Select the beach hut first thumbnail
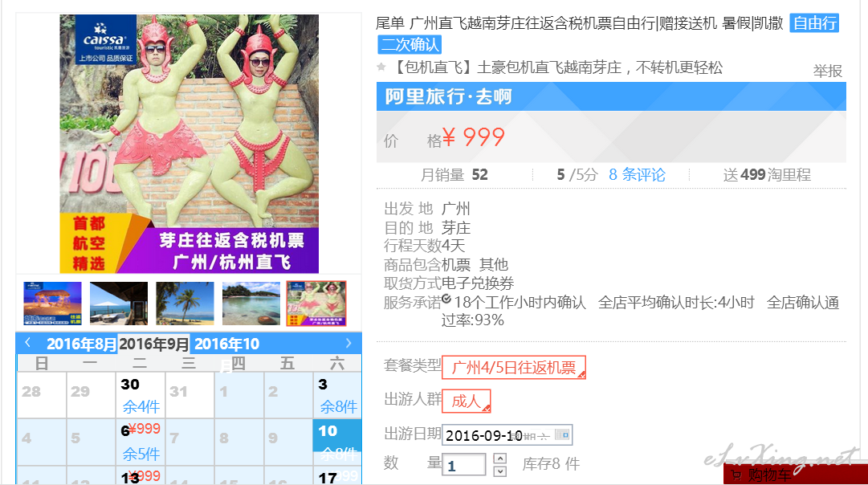The image size is (868, 485). [52, 304]
